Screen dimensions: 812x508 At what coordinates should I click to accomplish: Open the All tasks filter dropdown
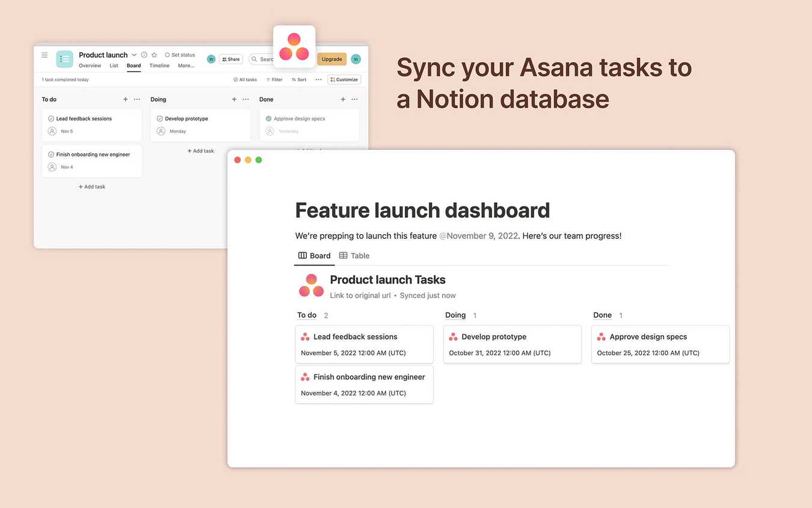(245, 79)
